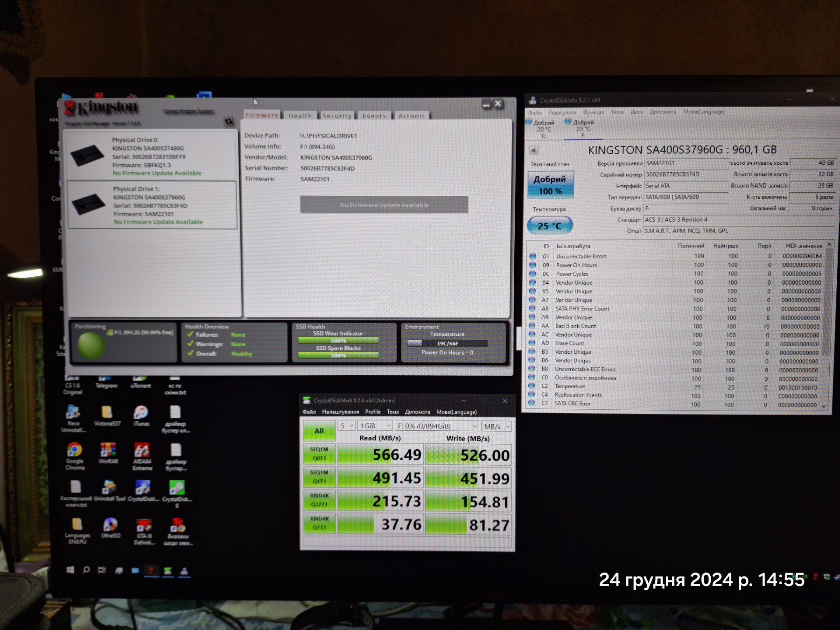The image size is (840, 630).
Task: Open the blue CrystalDiskInfo desktop shortcut
Action: [x=143, y=490]
